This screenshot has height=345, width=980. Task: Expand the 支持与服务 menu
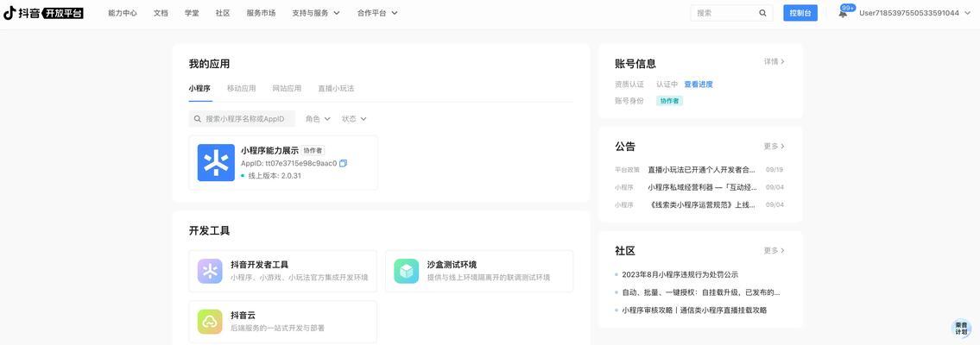point(316,13)
